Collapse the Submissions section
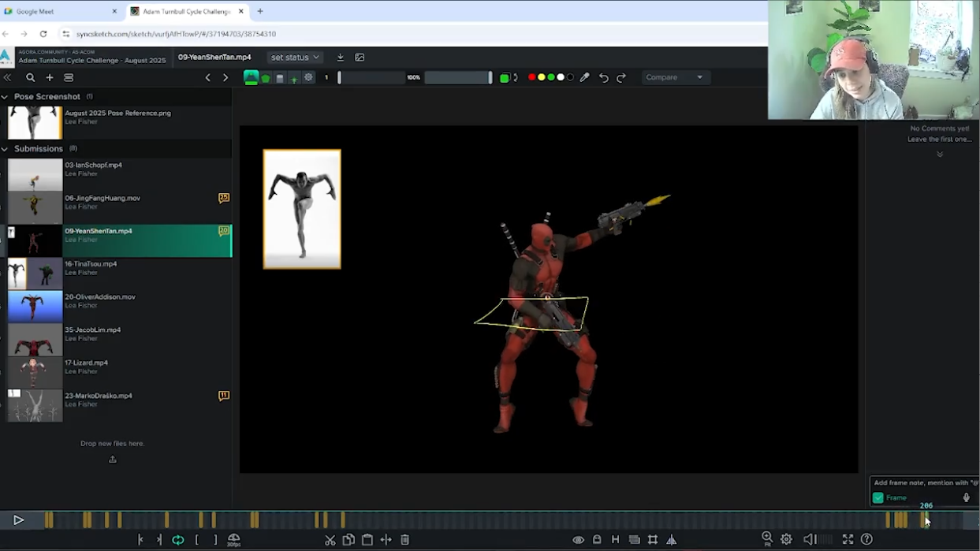Image resolution: width=980 pixels, height=551 pixels. [x=5, y=148]
